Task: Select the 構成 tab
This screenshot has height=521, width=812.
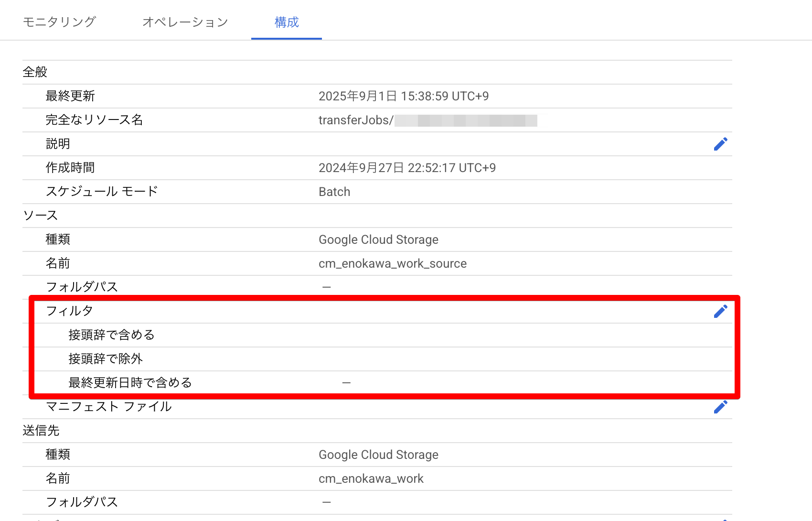Action: [287, 22]
